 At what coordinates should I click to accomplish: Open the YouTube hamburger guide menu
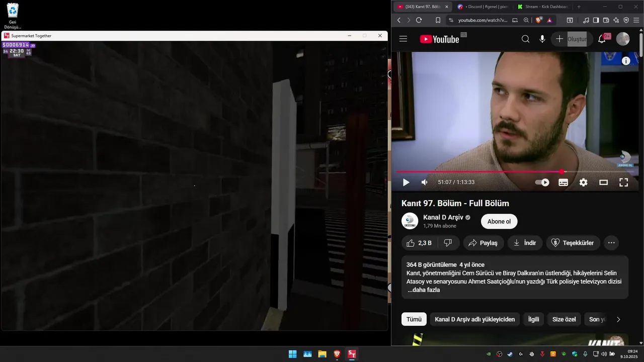[x=403, y=39]
